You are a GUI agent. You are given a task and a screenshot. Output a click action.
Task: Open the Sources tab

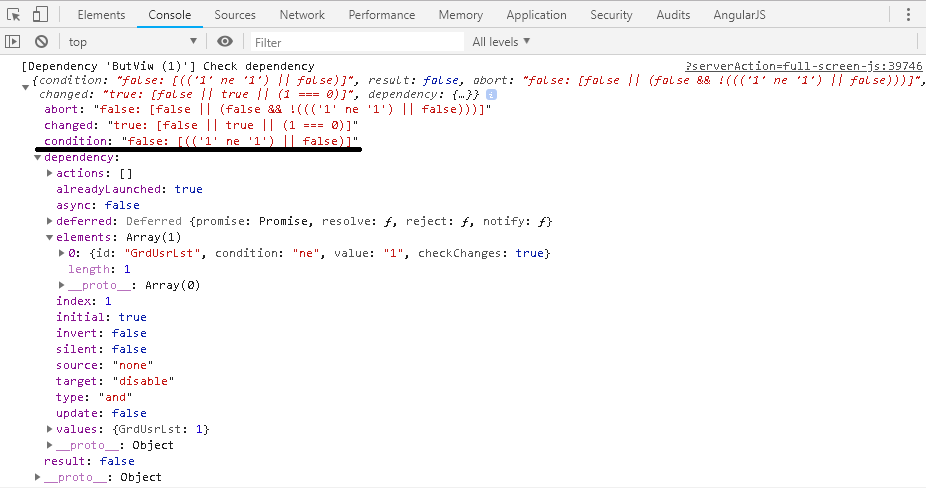235,15
